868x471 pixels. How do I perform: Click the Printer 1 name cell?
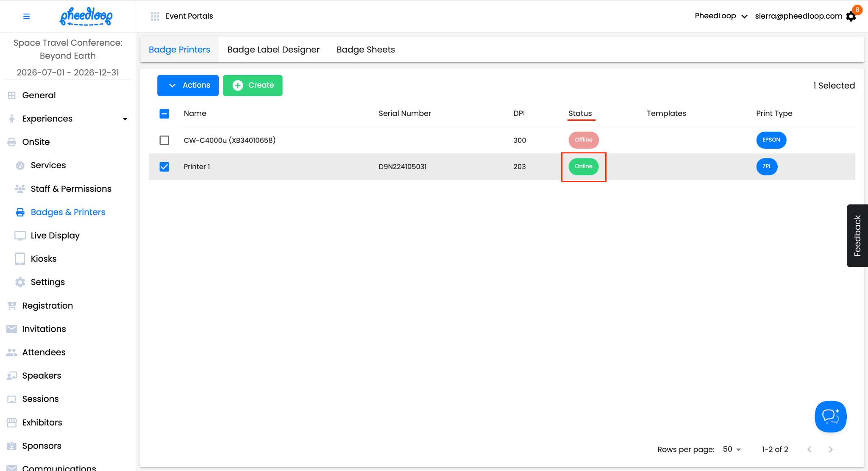click(197, 166)
